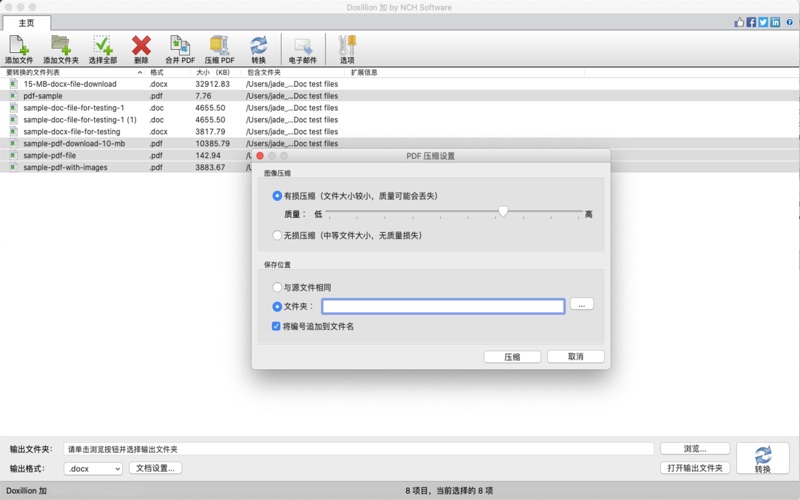Click the 质量 quality slider handle
Viewport: 800px width, 500px height.
tap(503, 211)
